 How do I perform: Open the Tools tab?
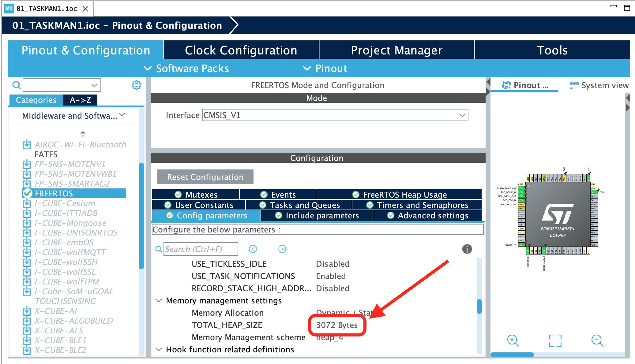pos(552,50)
